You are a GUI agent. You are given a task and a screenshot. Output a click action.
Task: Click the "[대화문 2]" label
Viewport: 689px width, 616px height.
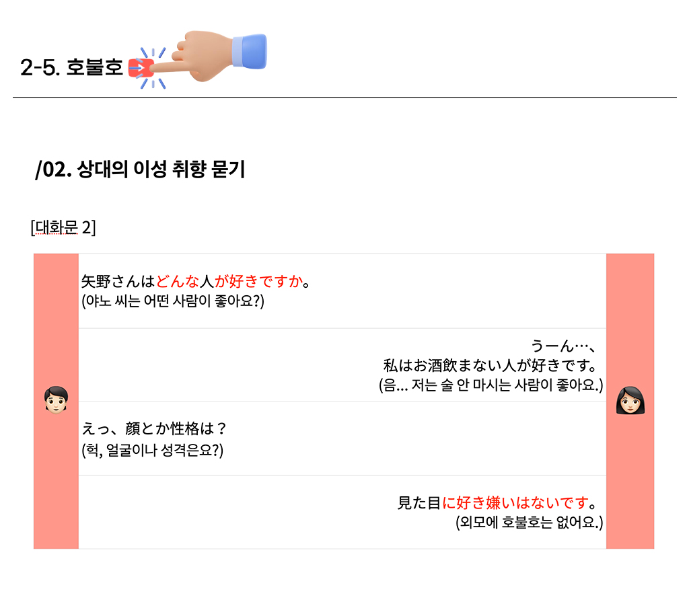coord(63,227)
